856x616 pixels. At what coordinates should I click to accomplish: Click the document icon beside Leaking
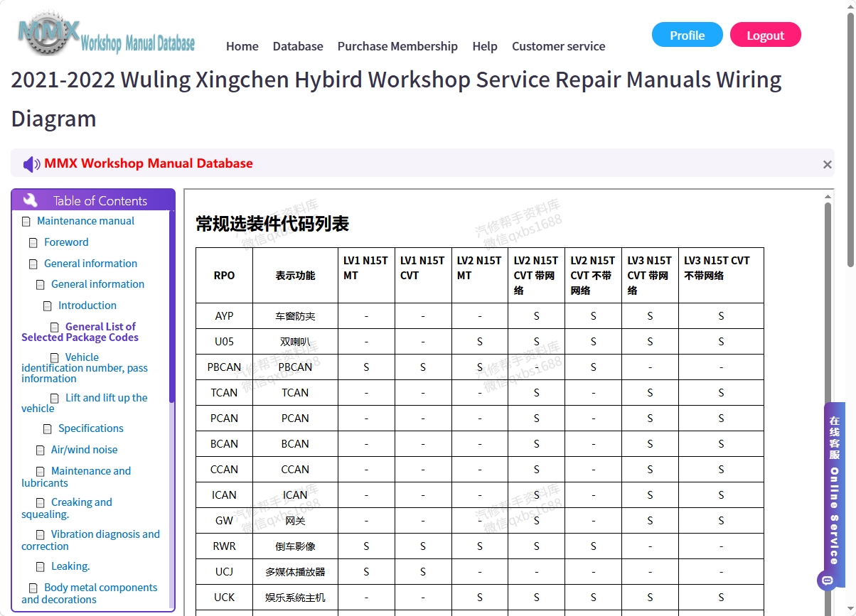point(41,567)
